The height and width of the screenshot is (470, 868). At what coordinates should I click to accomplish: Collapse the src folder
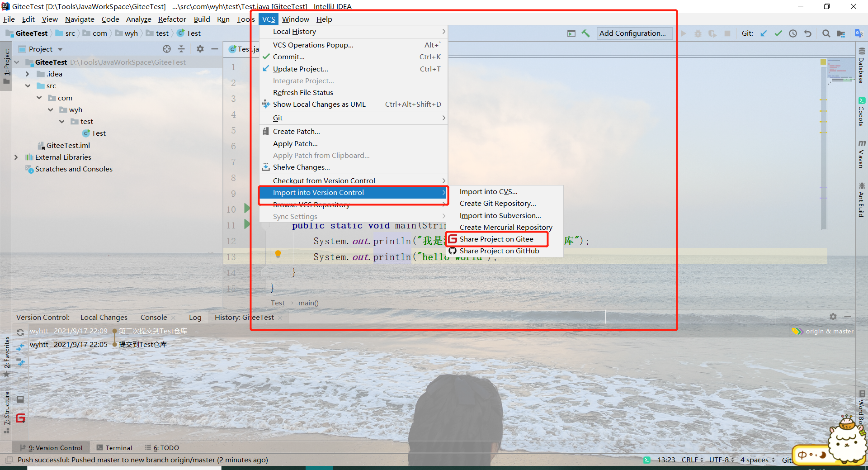28,85
